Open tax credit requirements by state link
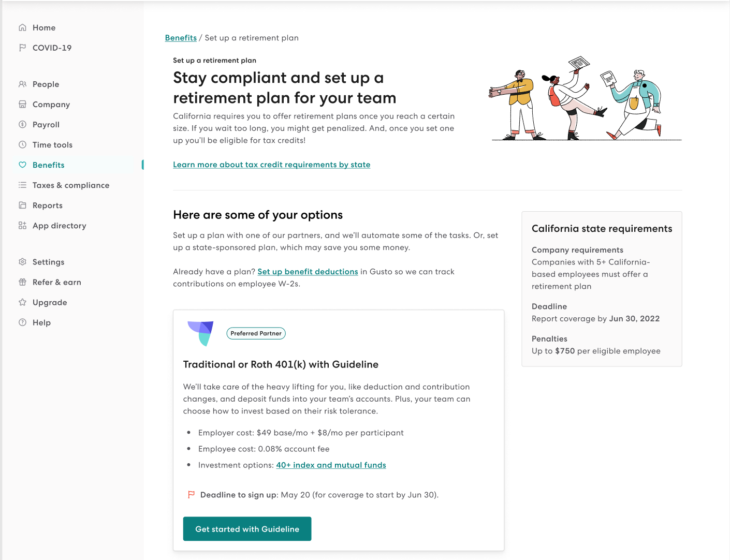Viewport: 730px width, 560px height. coord(272,165)
